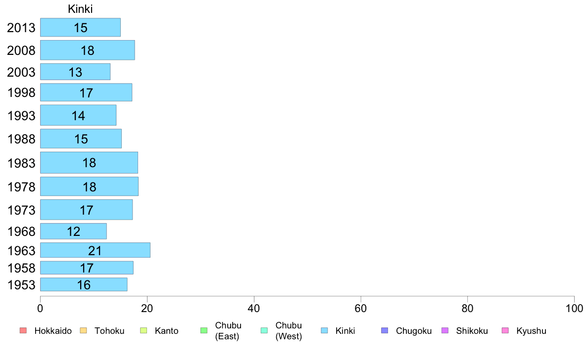Click the Kinki light blue legend swatch
Screen dimensions: 588x364
[x=324, y=330]
